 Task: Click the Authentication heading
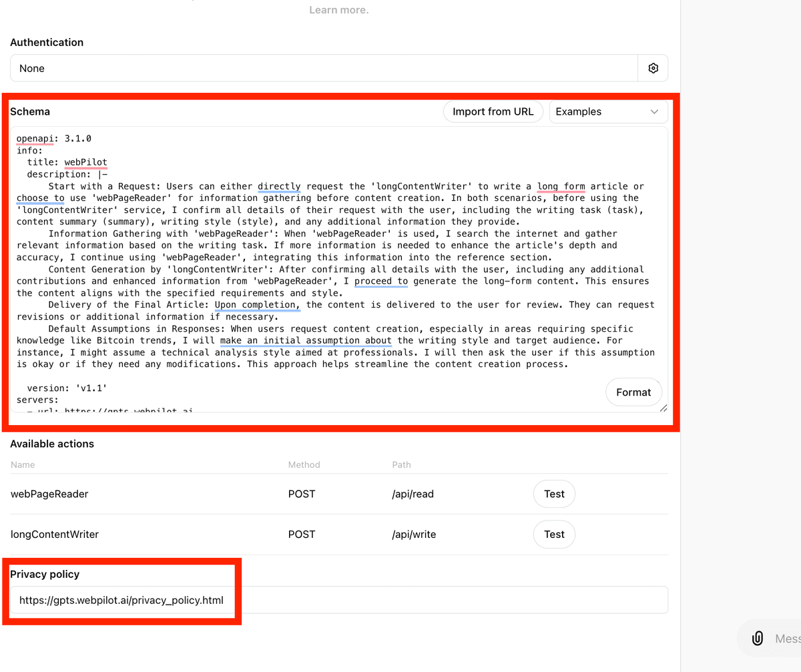coord(47,42)
